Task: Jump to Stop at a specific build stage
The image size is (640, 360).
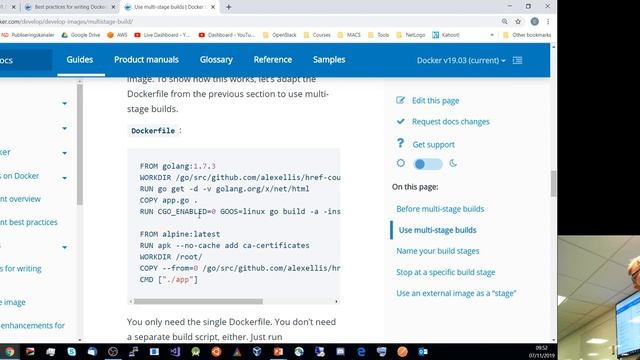Action: (x=445, y=272)
